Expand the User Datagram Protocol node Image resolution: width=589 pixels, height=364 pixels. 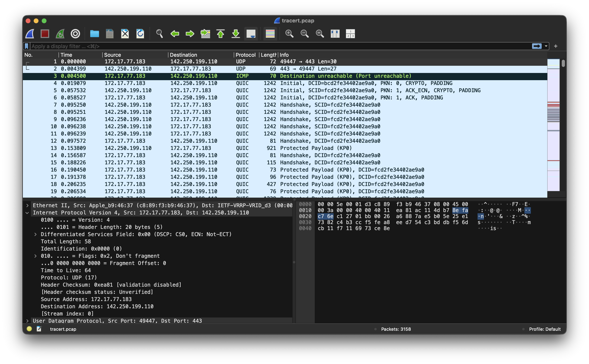pos(27,321)
